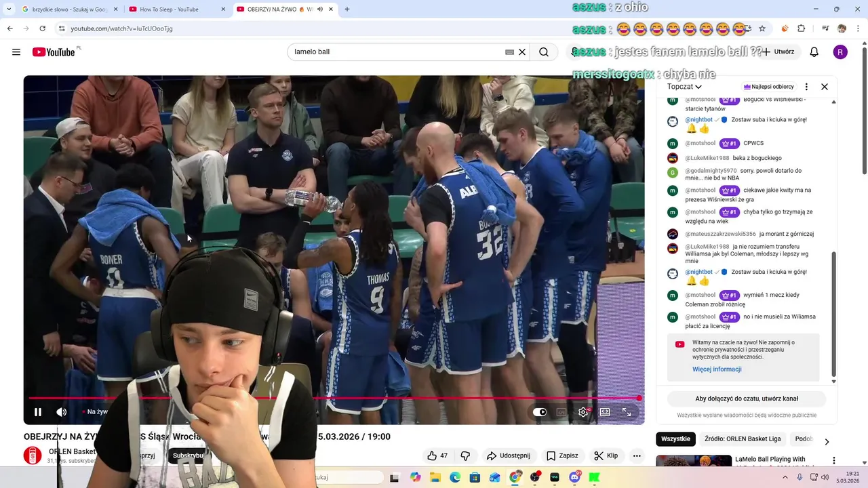Open the on-screen keyboard icon in search box

pyautogui.click(x=509, y=52)
